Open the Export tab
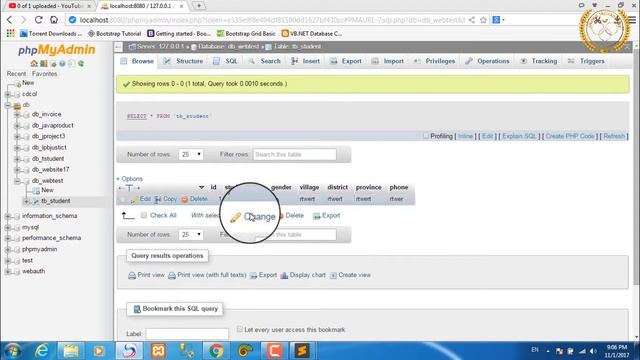This screenshot has width=640, height=360. [x=346, y=61]
